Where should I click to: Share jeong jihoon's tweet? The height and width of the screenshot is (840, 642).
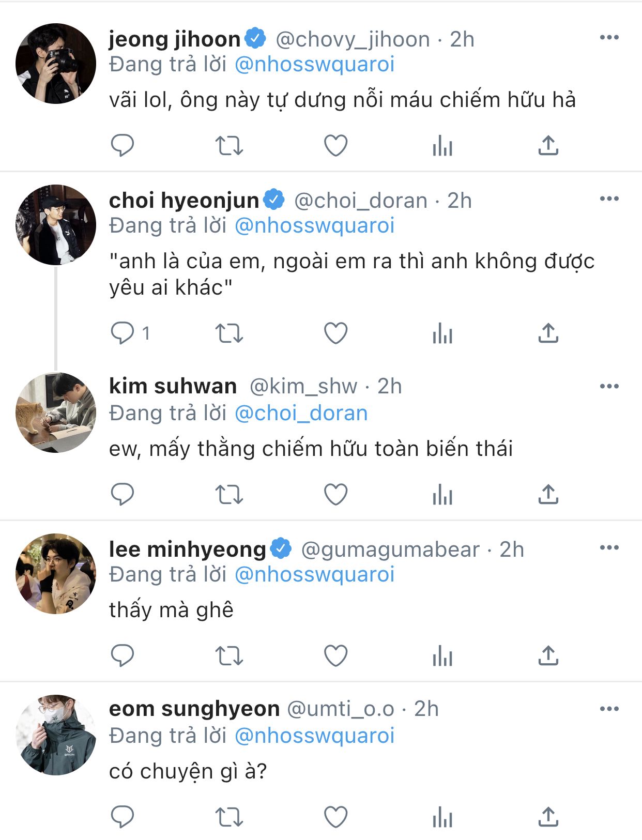point(548,145)
